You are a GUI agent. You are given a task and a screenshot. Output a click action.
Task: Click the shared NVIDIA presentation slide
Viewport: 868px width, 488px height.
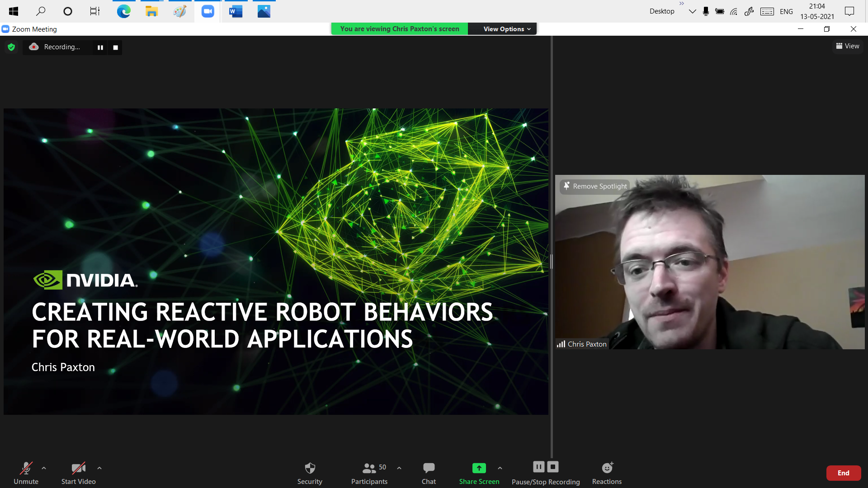[x=276, y=261]
